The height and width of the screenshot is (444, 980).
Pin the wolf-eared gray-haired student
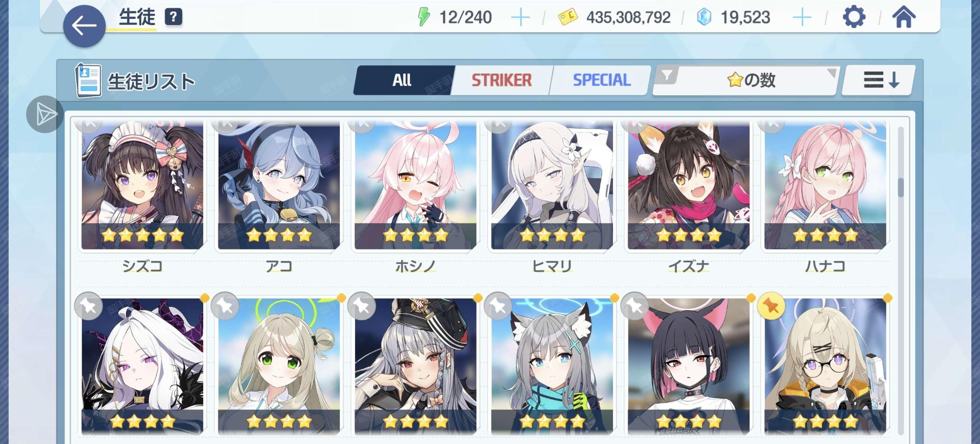tap(498, 306)
